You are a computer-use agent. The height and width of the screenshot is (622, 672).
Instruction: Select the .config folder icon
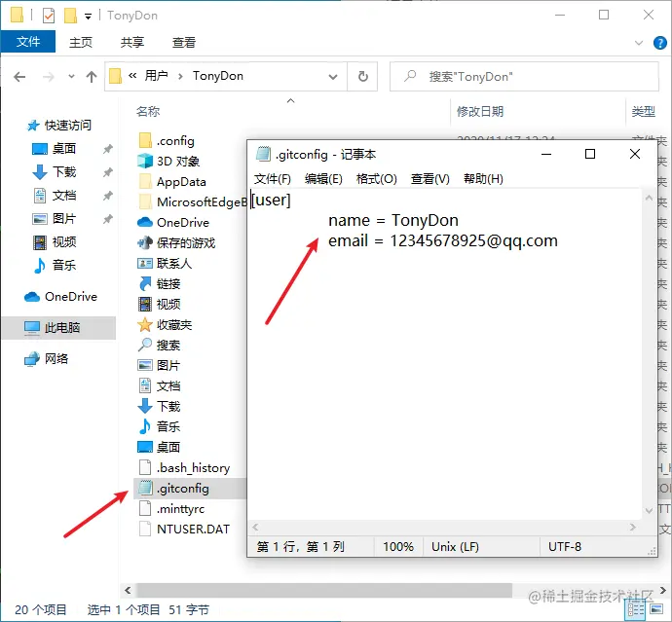point(145,140)
